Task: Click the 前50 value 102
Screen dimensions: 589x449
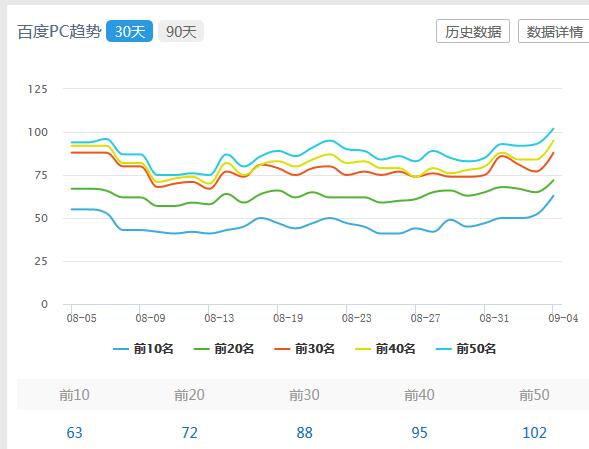Action: (534, 432)
